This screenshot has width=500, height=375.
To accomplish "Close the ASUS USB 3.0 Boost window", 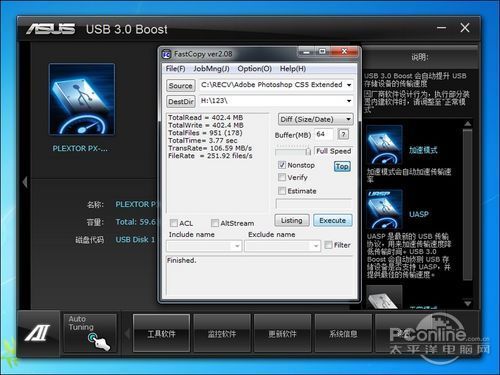I will click(x=465, y=28).
